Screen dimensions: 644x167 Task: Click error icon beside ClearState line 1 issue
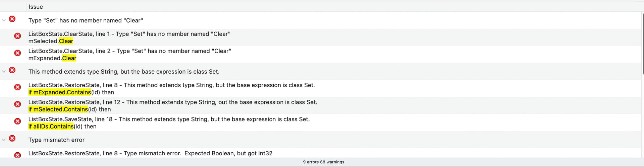(17, 36)
